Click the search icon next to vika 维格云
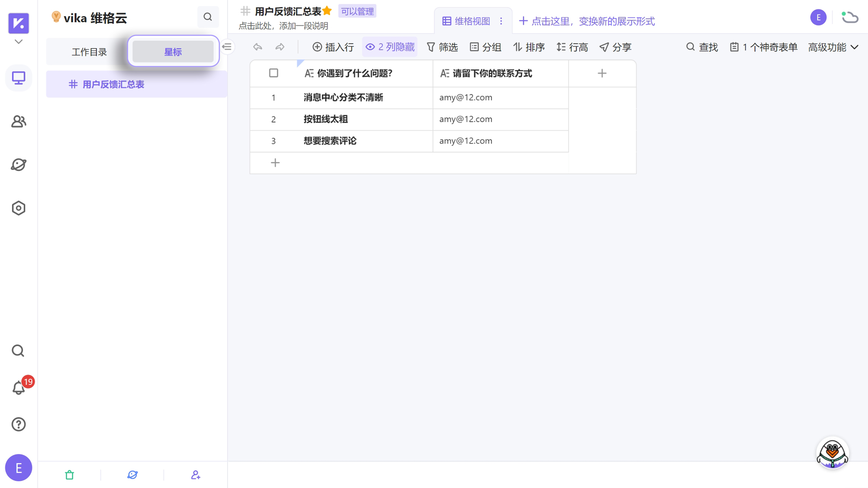Screen dimensions: 868x488 tap(208, 17)
